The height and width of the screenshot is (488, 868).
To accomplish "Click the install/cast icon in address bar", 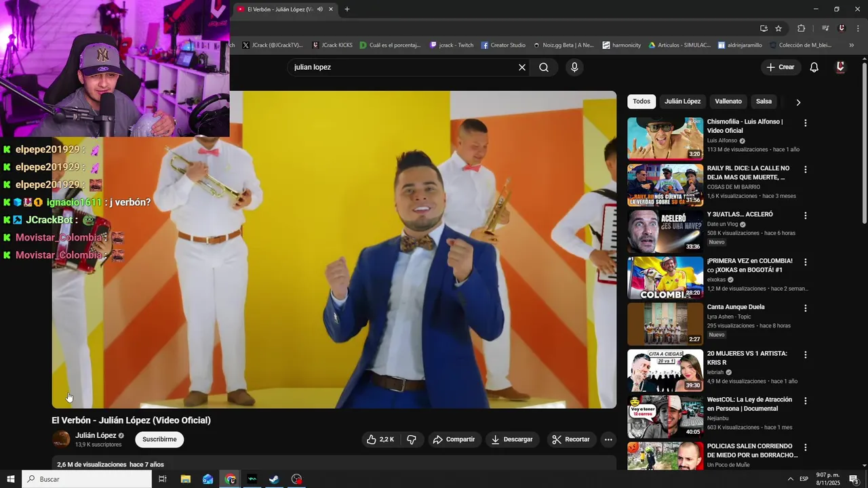I will coord(764,28).
